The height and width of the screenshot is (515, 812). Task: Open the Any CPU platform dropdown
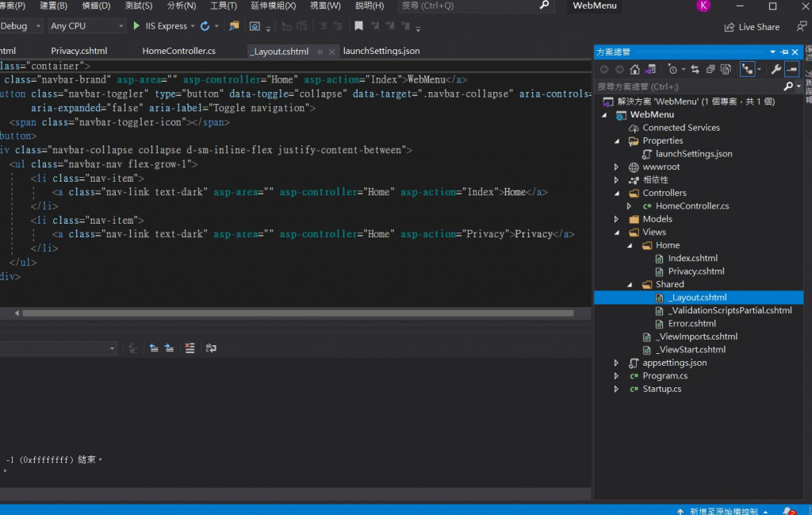(x=87, y=26)
